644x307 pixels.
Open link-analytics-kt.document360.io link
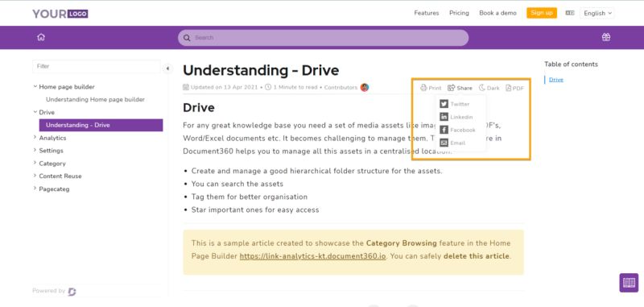313,256
